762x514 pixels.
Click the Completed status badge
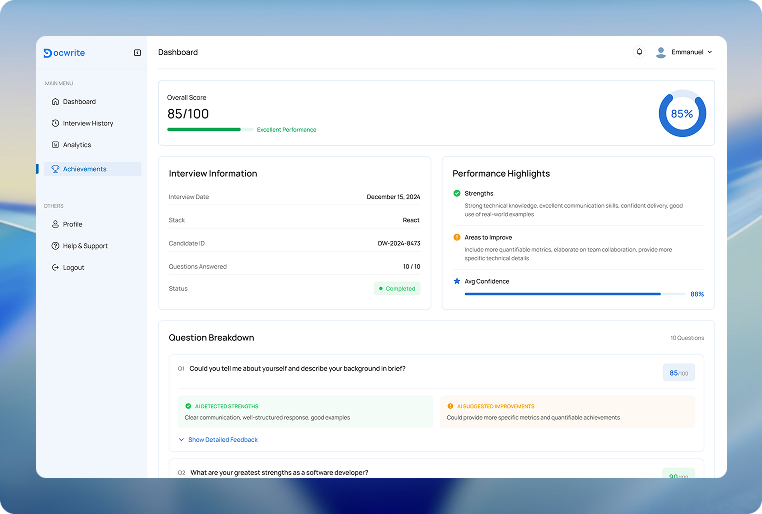click(397, 289)
